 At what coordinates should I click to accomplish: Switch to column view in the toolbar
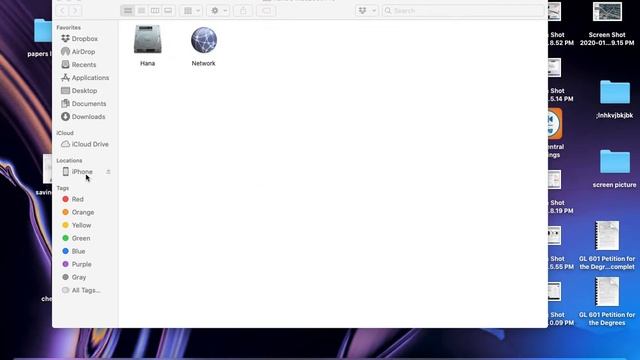click(x=155, y=11)
